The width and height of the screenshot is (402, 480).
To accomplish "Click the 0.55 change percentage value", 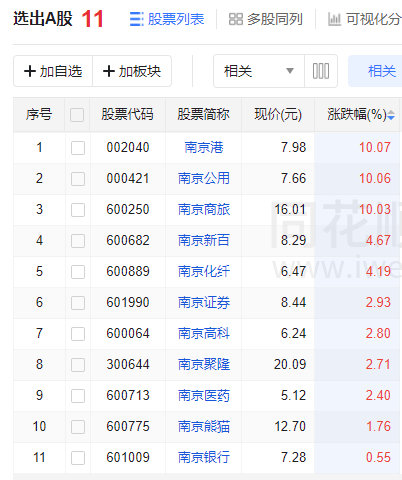I will pyautogui.click(x=378, y=457).
